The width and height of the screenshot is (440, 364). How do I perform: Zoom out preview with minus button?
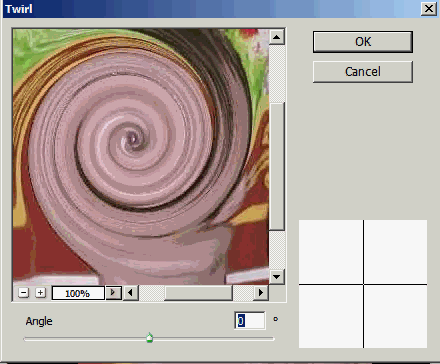tap(23, 293)
